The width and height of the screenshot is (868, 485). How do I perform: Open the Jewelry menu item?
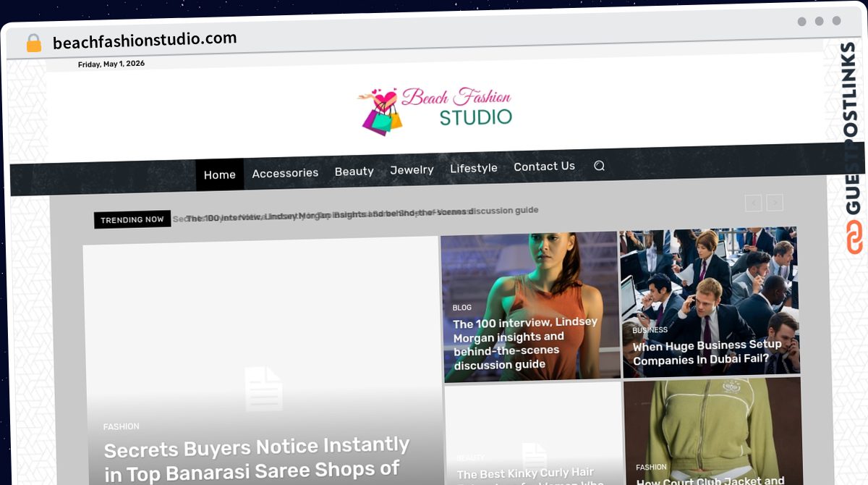[x=412, y=169]
